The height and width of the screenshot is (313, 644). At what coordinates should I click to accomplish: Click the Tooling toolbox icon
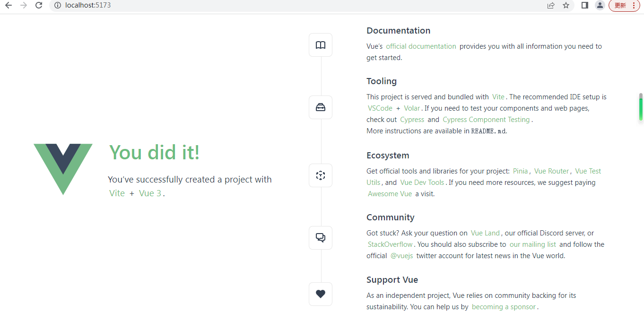pos(321,107)
